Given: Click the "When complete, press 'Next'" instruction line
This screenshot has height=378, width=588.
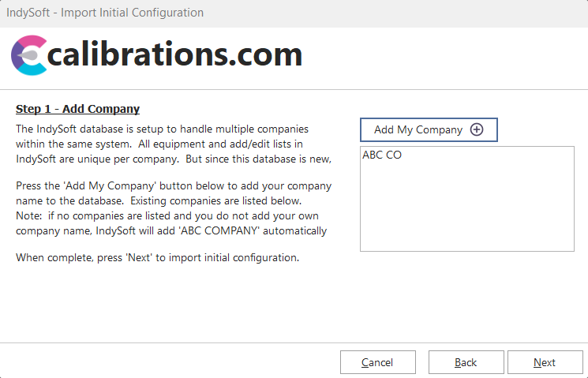Looking at the screenshot, I should coord(157,258).
